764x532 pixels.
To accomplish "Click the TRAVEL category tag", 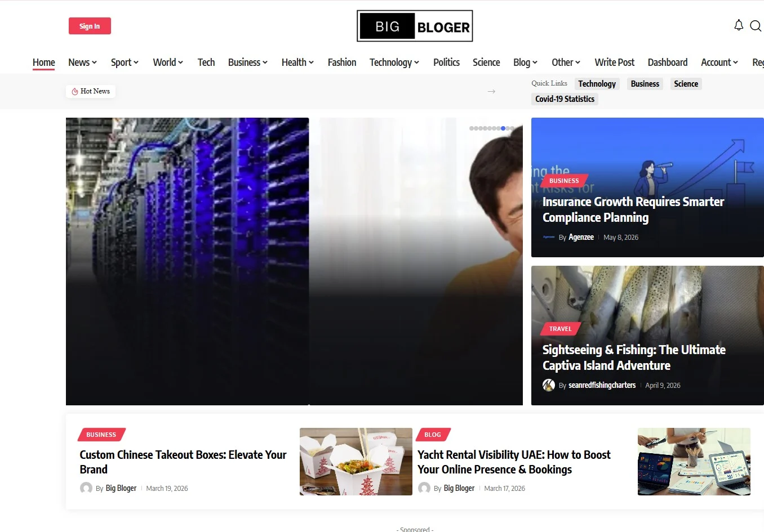I will [x=560, y=329].
